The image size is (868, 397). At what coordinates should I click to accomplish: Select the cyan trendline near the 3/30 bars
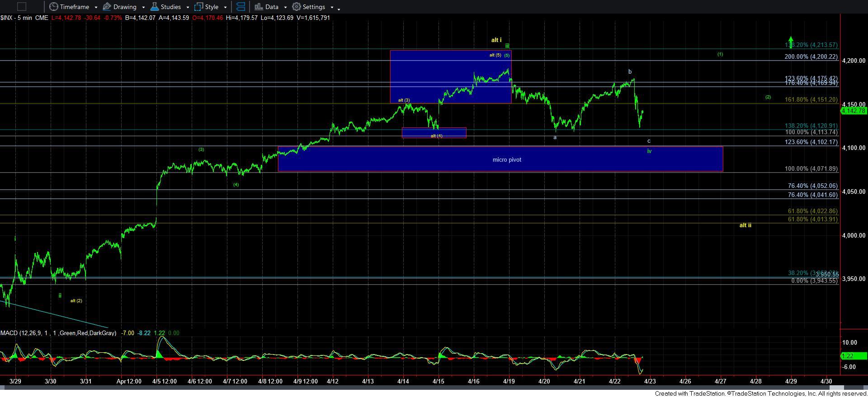point(54,314)
